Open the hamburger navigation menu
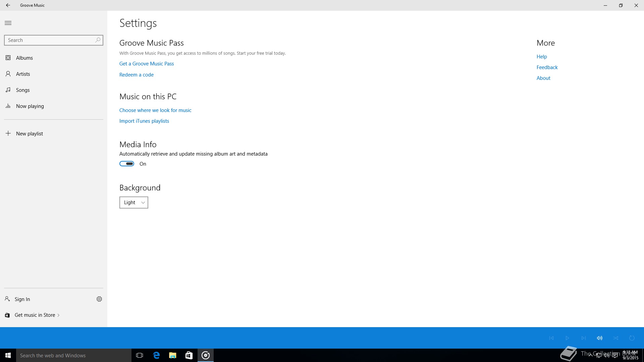644x362 pixels. tap(8, 23)
